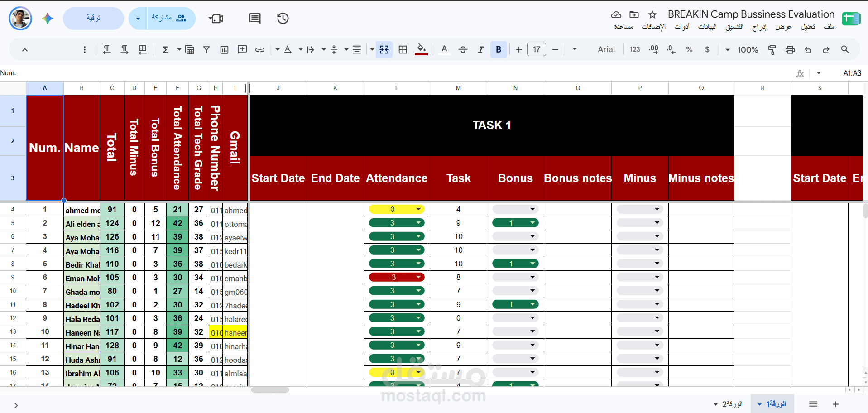This screenshot has width=868, height=413.
Task: Click the move to folder icon
Action: (634, 15)
